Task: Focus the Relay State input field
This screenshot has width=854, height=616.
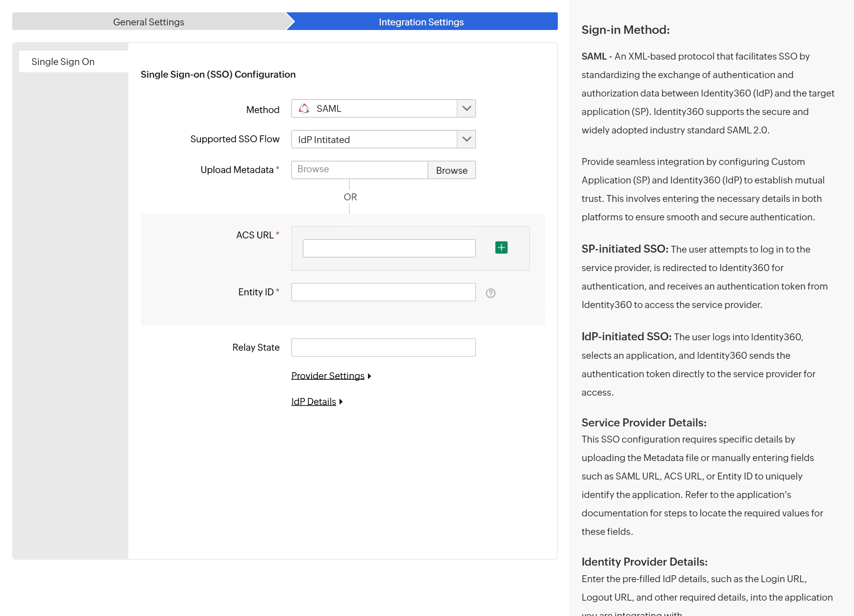Action: [383, 347]
